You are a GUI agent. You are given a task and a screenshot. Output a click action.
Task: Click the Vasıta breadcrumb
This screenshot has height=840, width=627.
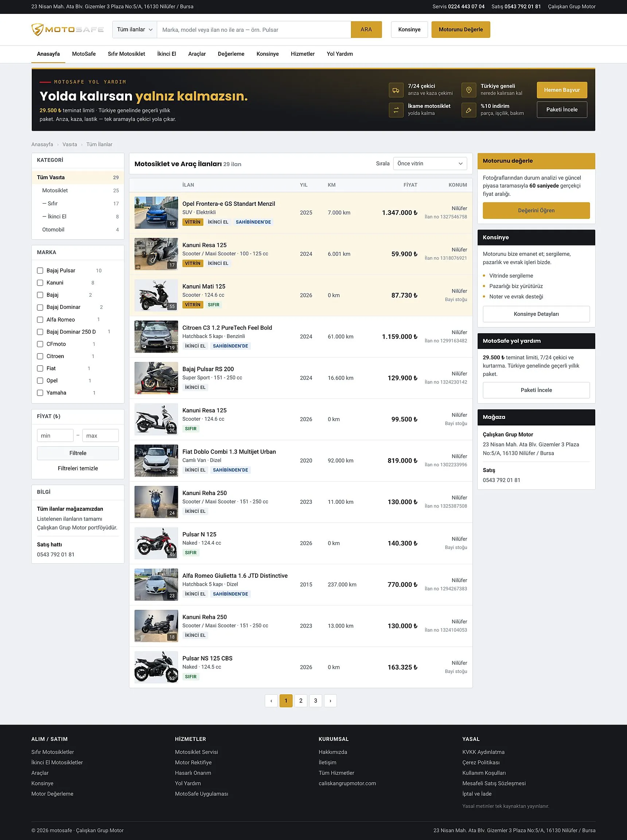click(70, 145)
